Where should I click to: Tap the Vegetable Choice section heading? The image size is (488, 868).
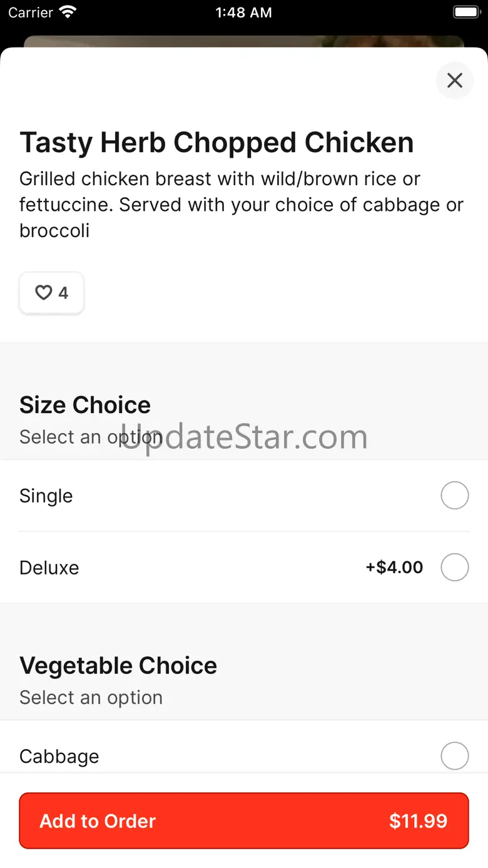click(x=118, y=665)
